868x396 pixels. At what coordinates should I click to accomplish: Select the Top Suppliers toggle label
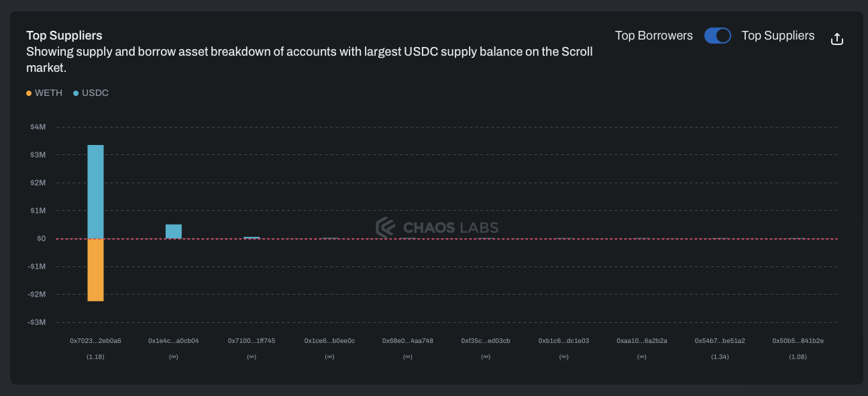coord(777,36)
